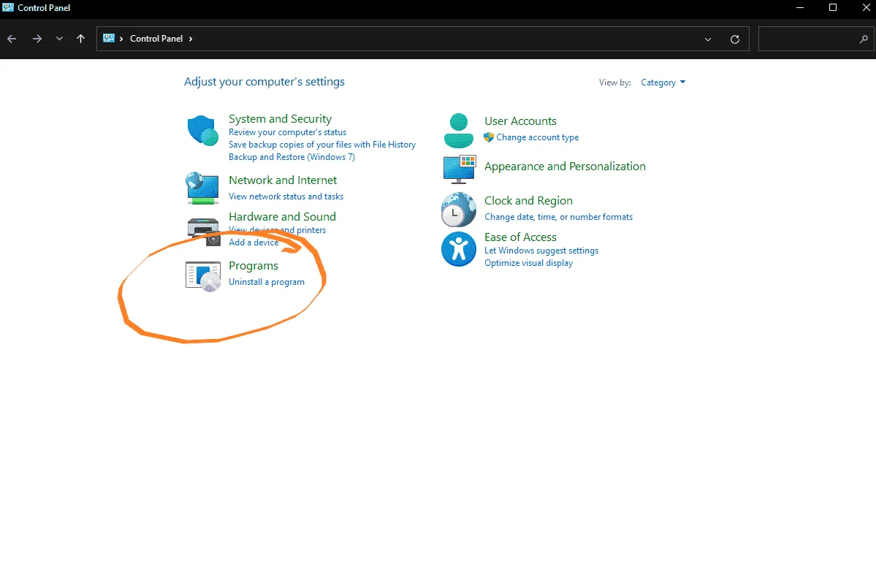This screenshot has height=588, width=876.
Task: Click the Control Panel title bar icon
Action: [8, 7]
